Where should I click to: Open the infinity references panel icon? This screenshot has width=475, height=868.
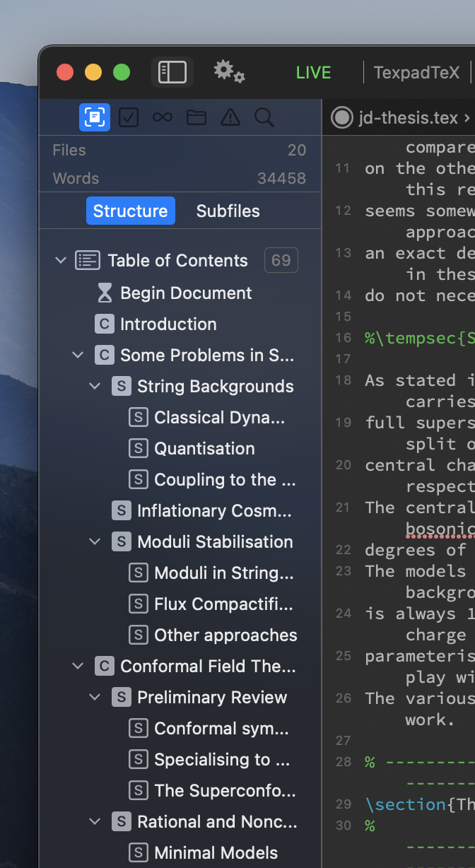(x=163, y=117)
